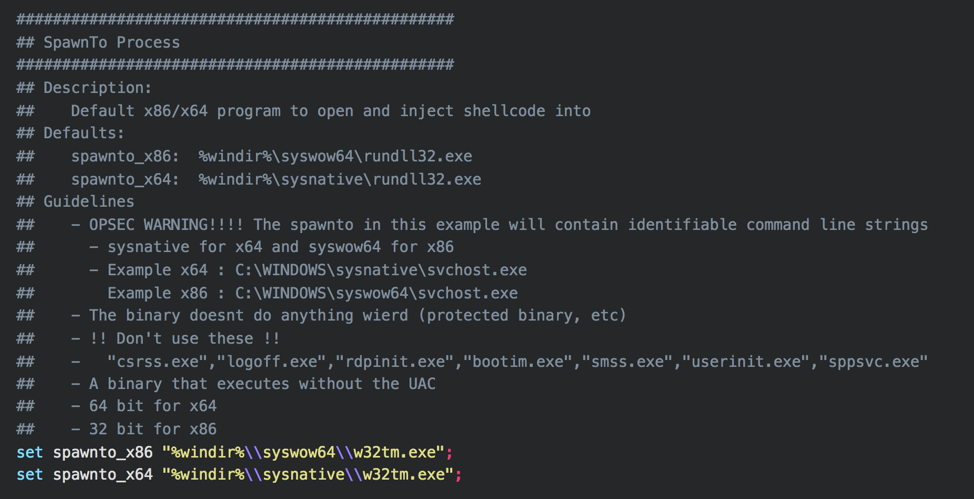Image resolution: width=974 pixels, height=499 pixels.
Task: Click the "Description:" comment line
Action: [x=97, y=88]
